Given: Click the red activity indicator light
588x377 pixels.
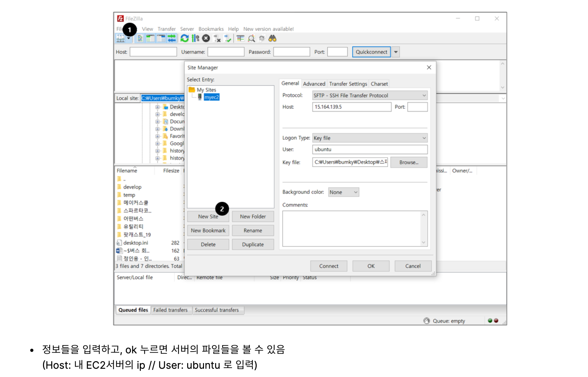Looking at the screenshot, I should (496, 321).
